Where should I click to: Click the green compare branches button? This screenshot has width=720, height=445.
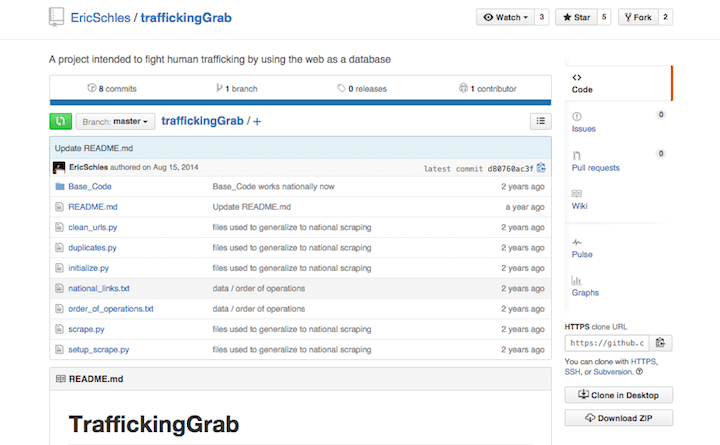[61, 121]
